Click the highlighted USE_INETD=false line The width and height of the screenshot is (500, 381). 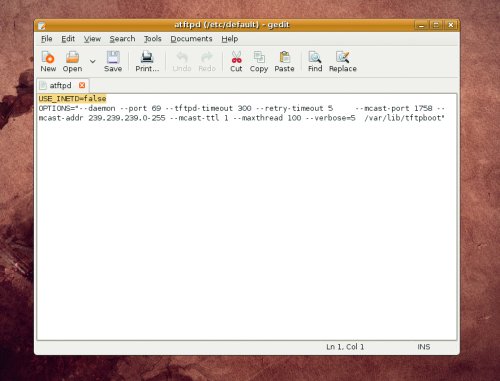click(72, 99)
